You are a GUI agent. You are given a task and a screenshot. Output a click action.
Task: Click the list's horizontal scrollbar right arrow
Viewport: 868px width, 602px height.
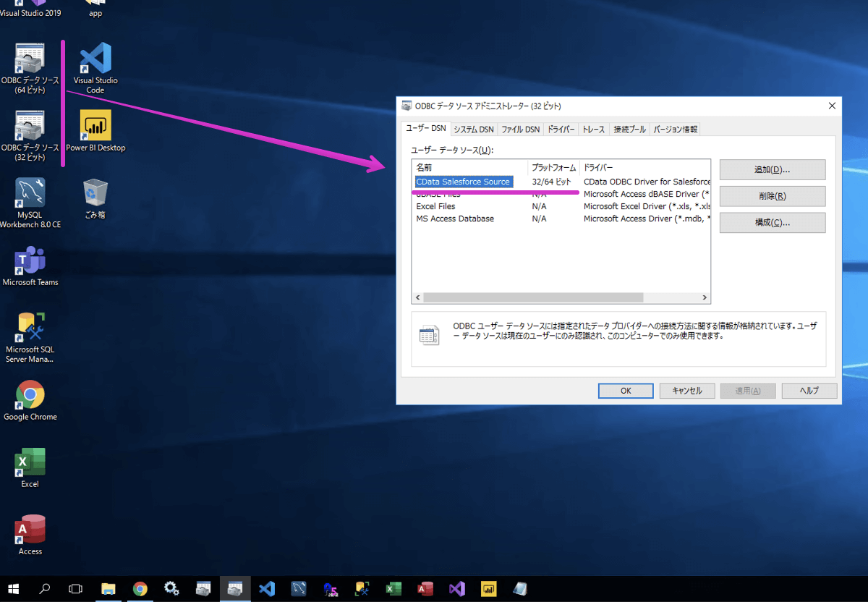click(x=705, y=297)
